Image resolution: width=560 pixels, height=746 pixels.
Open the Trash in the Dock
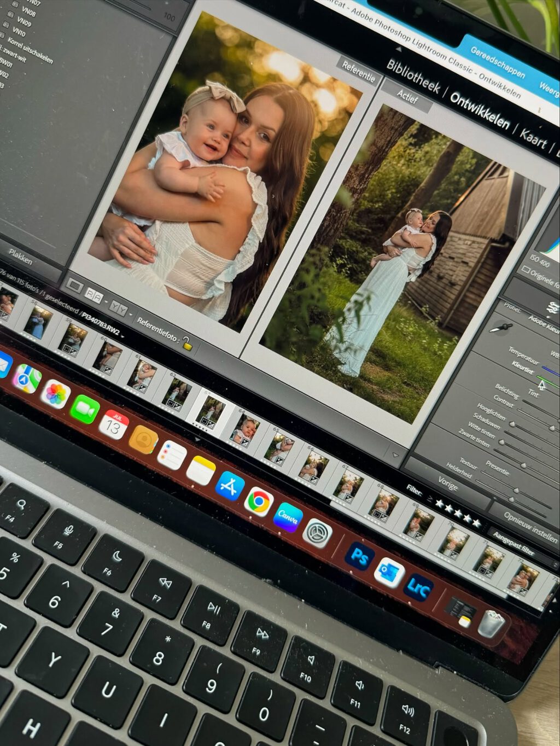pyautogui.click(x=491, y=624)
